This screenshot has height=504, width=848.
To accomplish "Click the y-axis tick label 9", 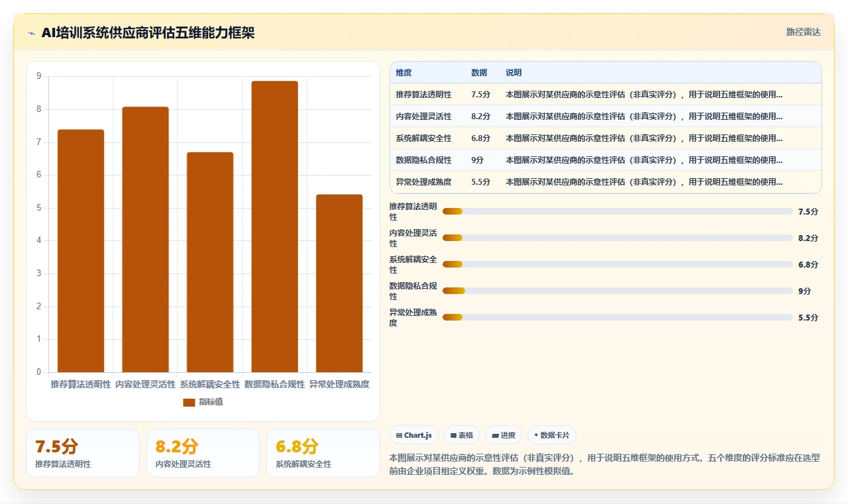I will [38, 76].
